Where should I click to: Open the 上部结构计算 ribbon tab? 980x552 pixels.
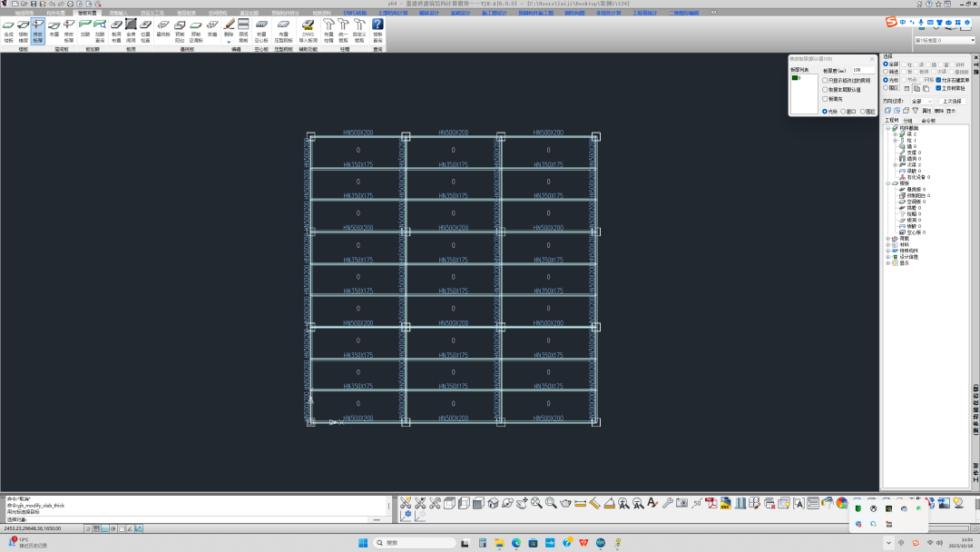click(x=393, y=13)
